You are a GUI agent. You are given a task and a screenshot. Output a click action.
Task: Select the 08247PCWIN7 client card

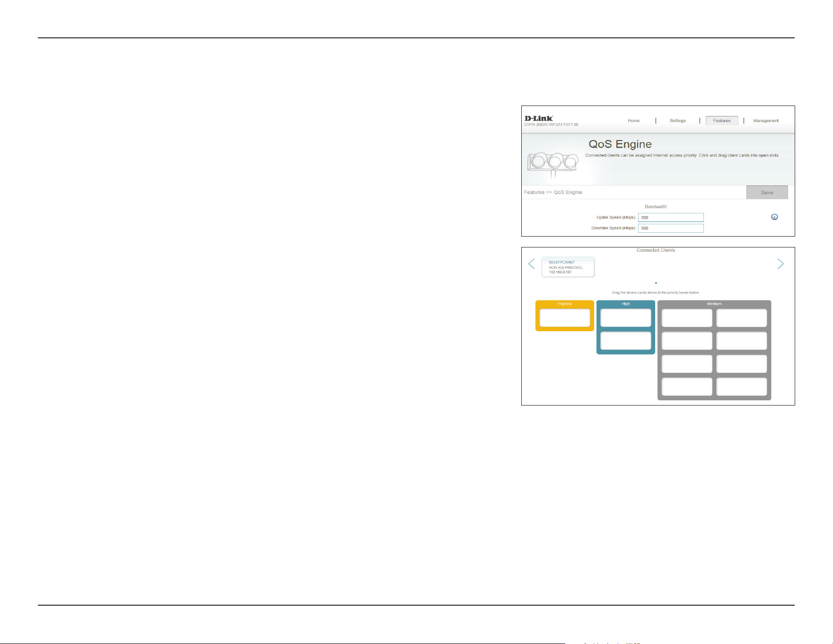(568, 267)
